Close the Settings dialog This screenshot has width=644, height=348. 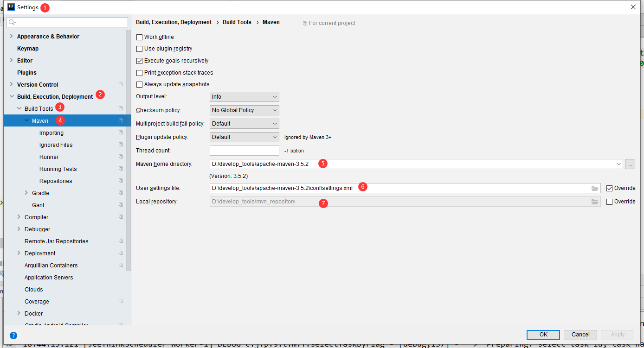tap(633, 7)
